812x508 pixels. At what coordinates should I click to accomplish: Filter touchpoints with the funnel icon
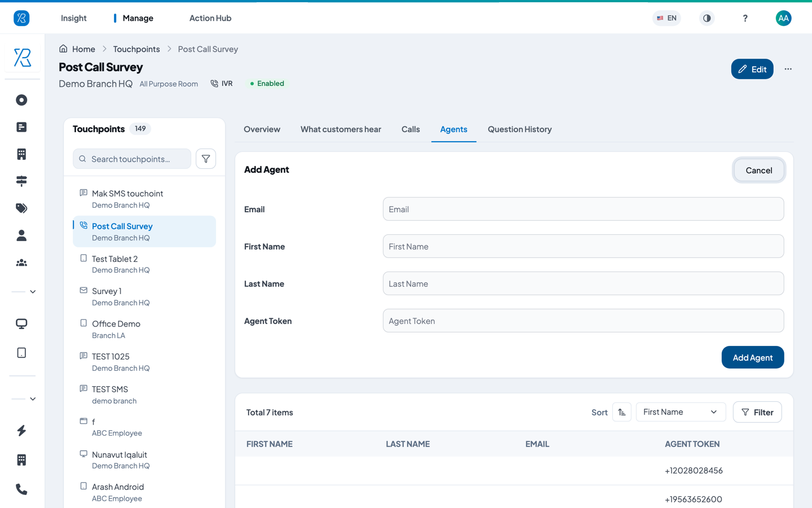[206, 159]
